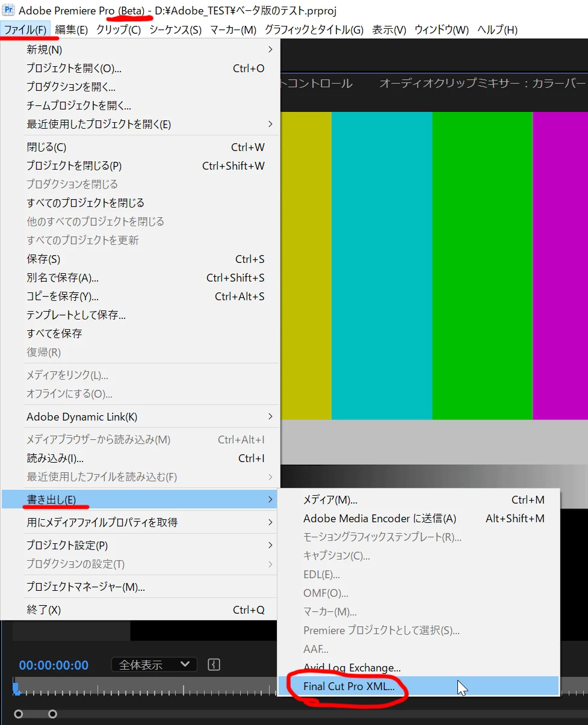
Task: Expand 最近使用したプロジェクトを開く(E) submenu
Action: point(140,124)
